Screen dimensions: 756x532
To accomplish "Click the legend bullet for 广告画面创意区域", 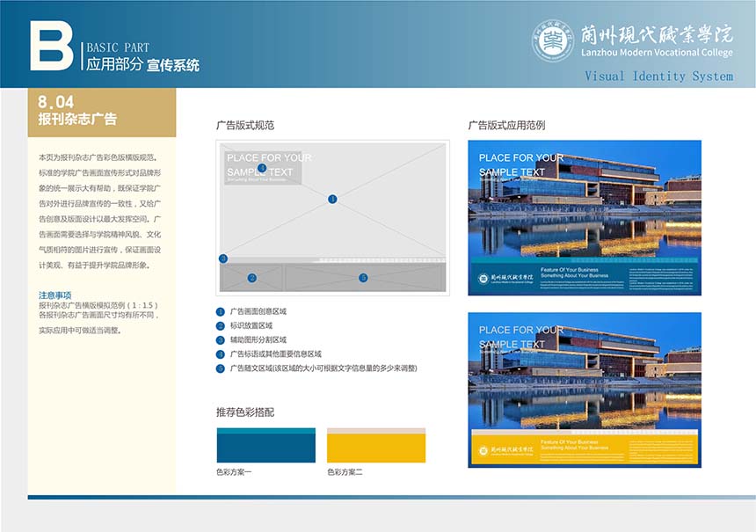I will point(221,311).
